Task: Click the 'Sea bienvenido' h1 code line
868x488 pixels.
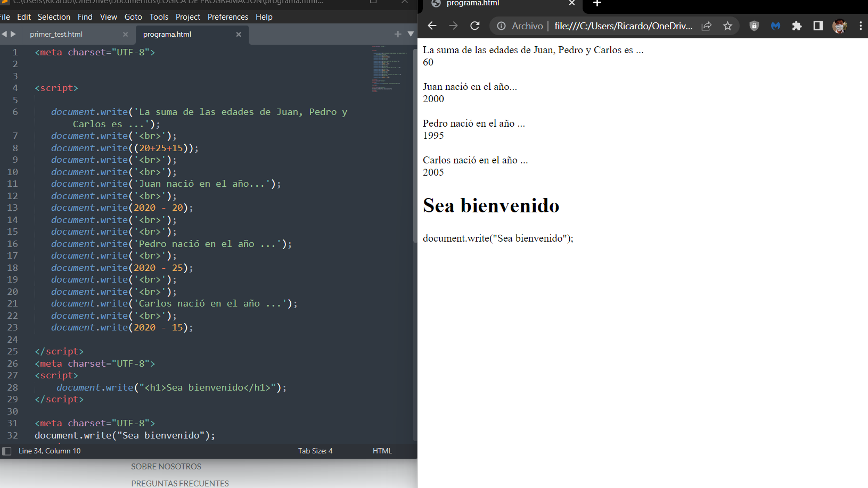Action: pyautogui.click(x=171, y=387)
